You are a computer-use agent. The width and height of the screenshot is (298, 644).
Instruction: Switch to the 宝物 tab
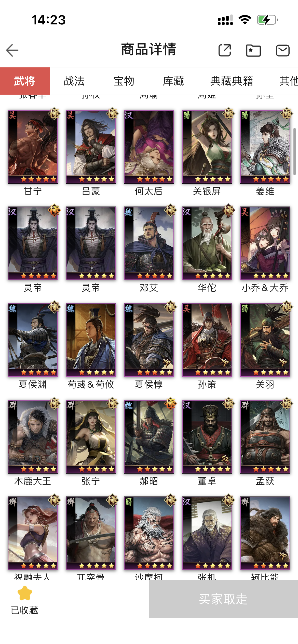tap(124, 81)
